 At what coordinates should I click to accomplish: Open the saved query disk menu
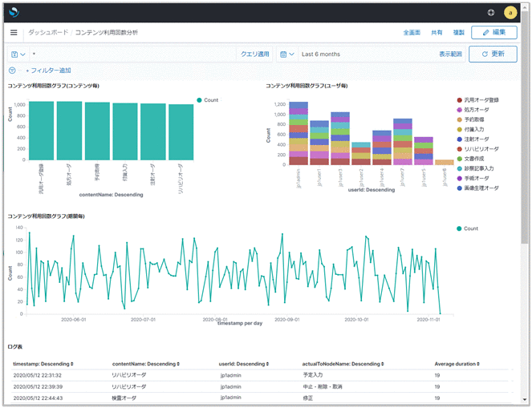18,55
